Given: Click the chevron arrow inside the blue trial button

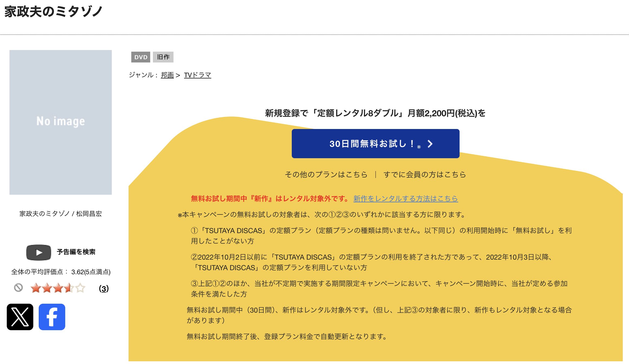Looking at the screenshot, I should coord(430,144).
